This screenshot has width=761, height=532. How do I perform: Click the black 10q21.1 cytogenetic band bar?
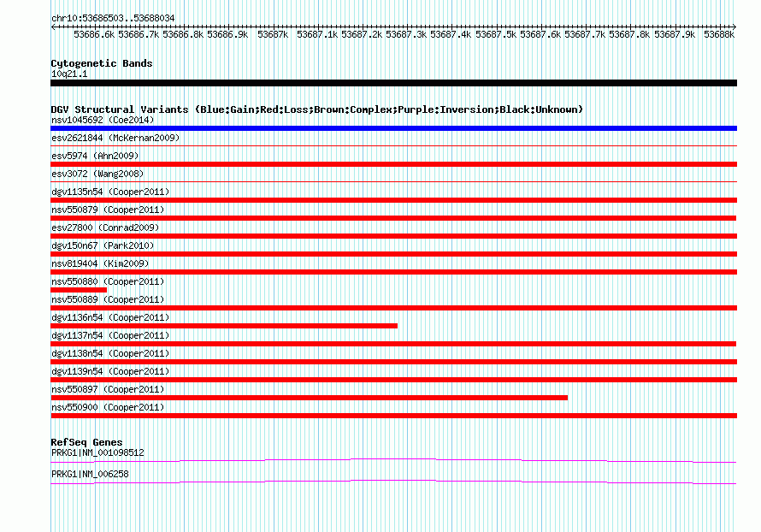point(393,83)
